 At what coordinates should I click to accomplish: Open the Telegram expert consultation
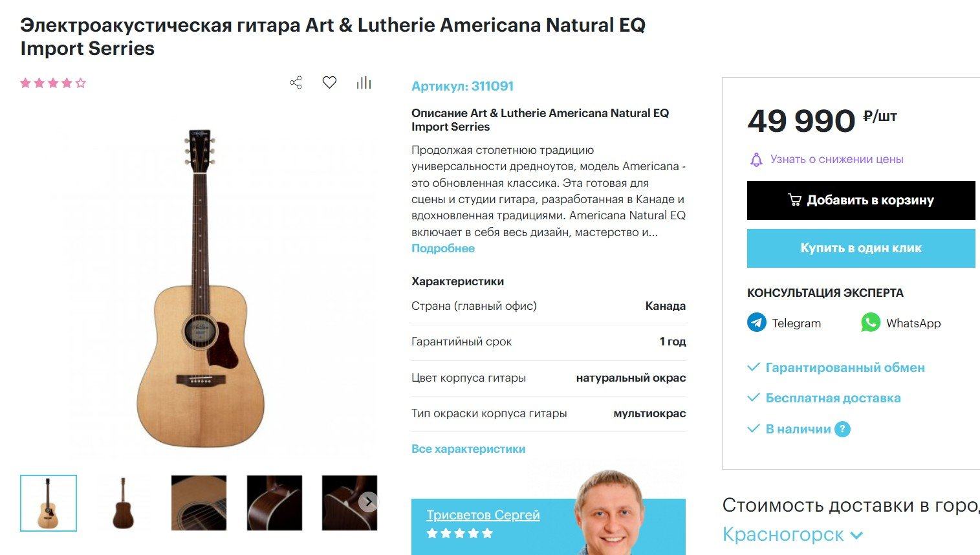784,323
